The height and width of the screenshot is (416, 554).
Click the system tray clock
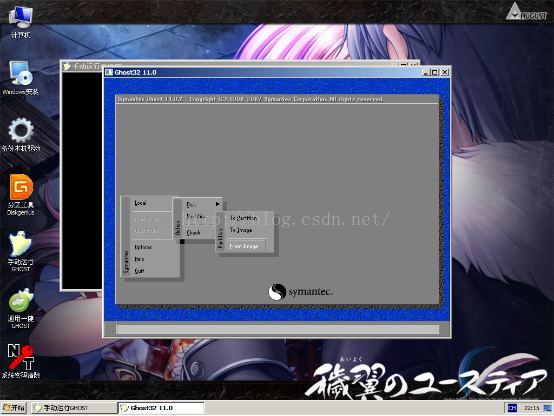pyautogui.click(x=531, y=408)
